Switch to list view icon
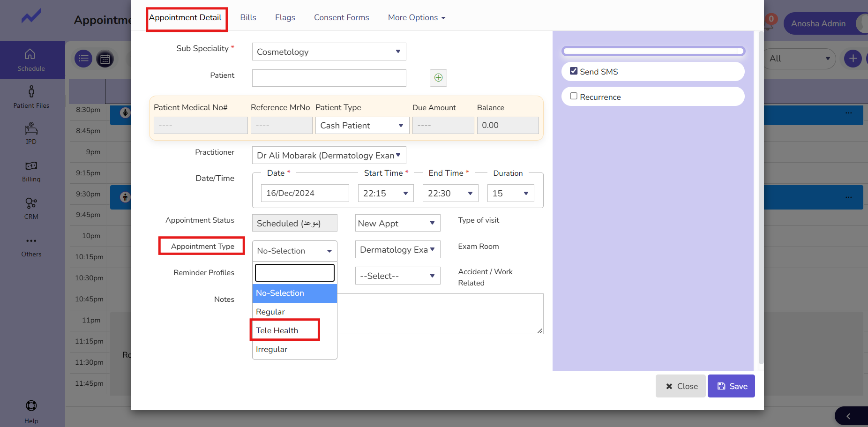 tap(83, 59)
